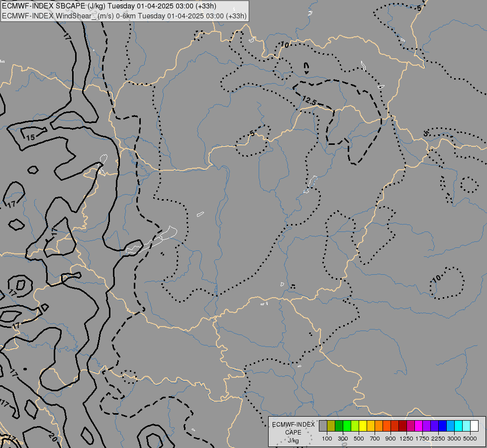This screenshot has width=487, height=448.
Task: Click the 500 legend tick label
Action: coord(359,439)
